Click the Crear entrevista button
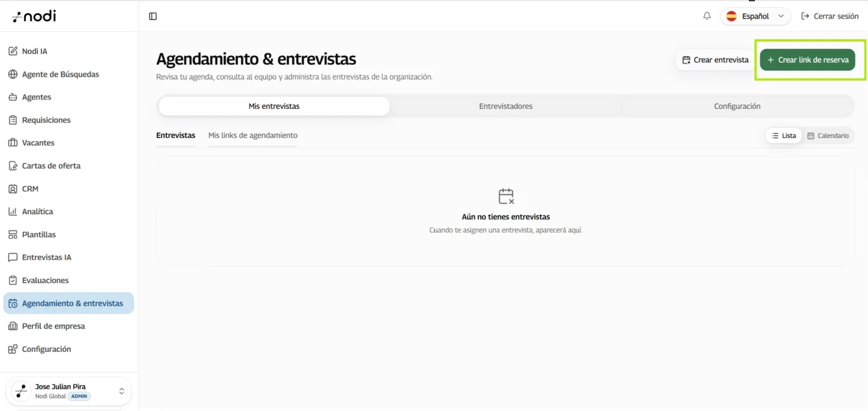Image resolution: width=868 pixels, height=411 pixels. click(716, 60)
